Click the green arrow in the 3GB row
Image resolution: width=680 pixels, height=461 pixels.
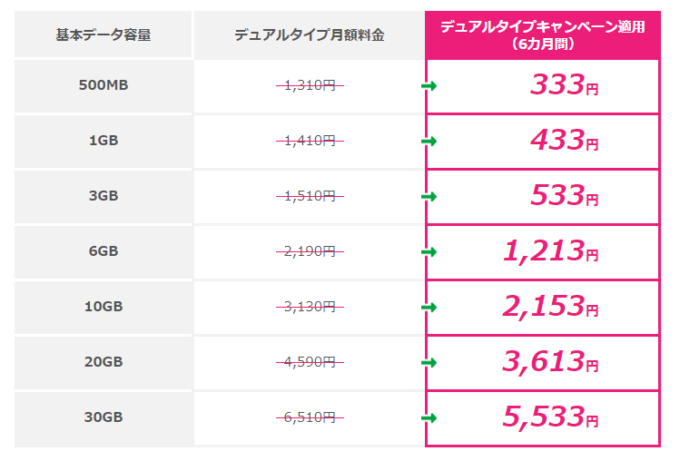click(x=429, y=197)
